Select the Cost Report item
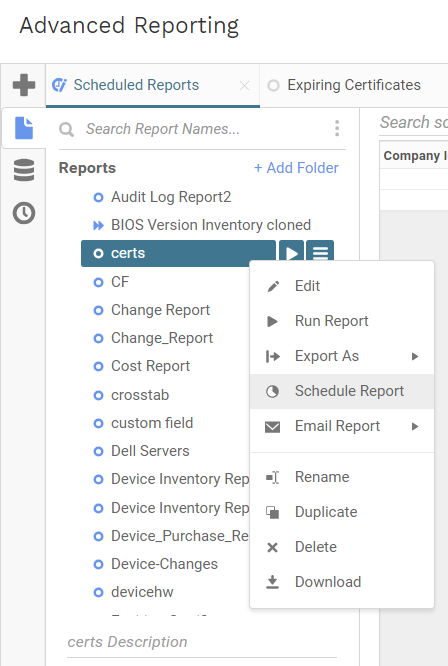448x666 pixels. [x=150, y=366]
